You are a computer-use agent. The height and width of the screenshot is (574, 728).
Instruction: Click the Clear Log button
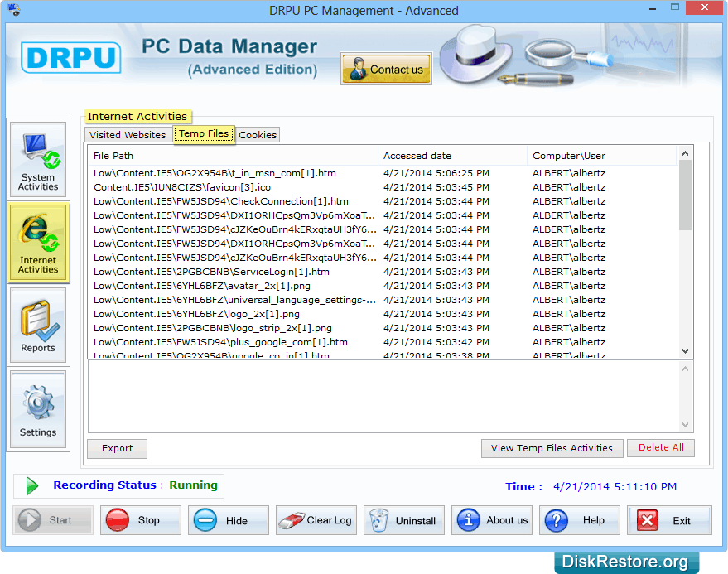click(316, 520)
